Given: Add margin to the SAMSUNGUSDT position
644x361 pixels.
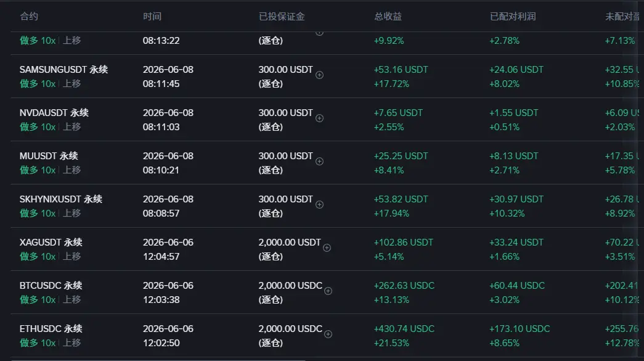Looking at the screenshot, I should pyautogui.click(x=320, y=75).
